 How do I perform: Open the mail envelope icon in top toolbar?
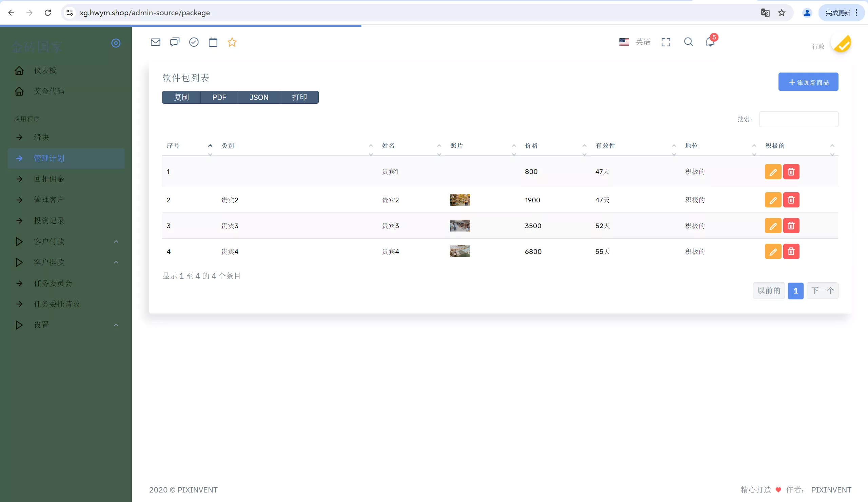[x=155, y=42]
